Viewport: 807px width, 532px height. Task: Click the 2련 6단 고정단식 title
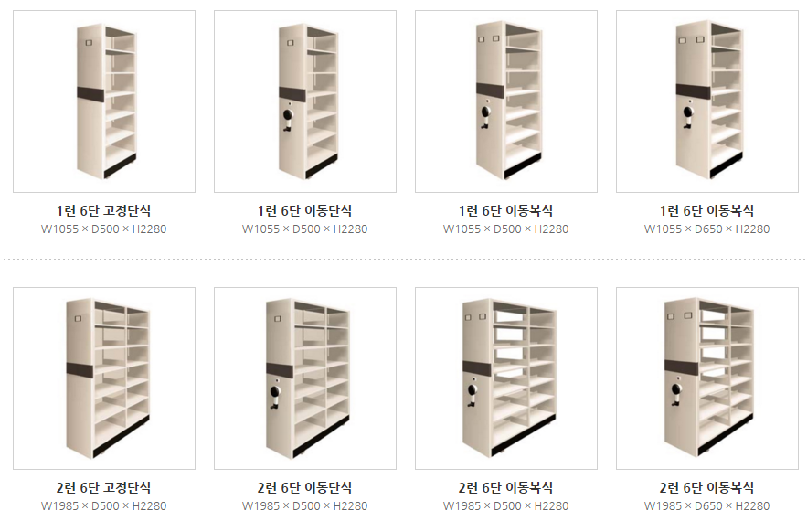[x=104, y=488]
